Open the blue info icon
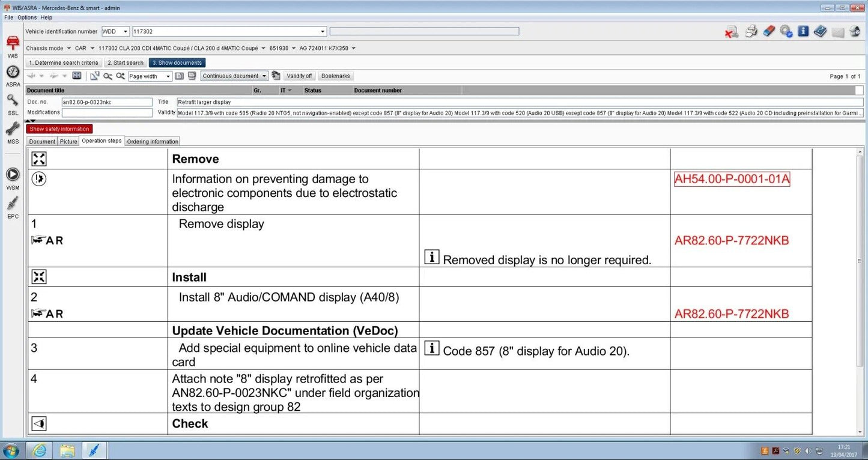The height and width of the screenshot is (460, 868). [803, 32]
